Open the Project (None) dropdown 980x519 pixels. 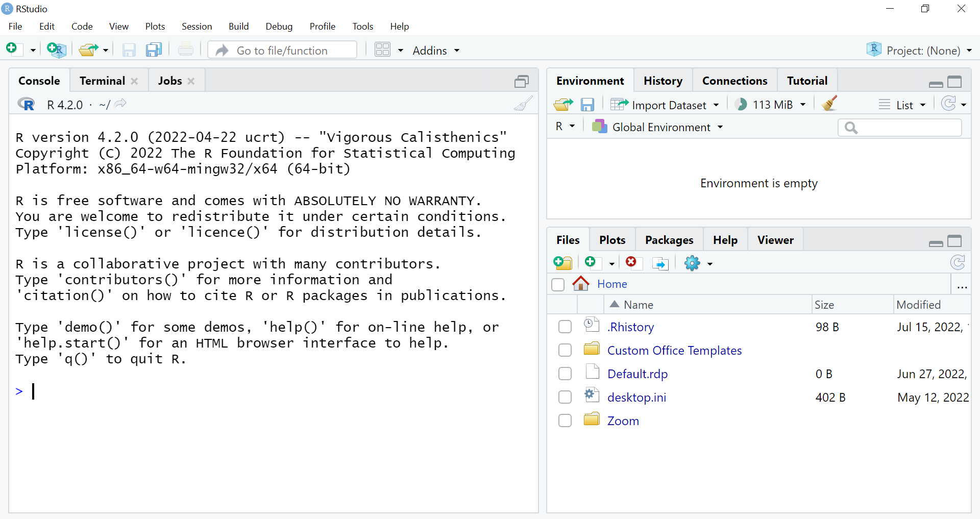919,50
